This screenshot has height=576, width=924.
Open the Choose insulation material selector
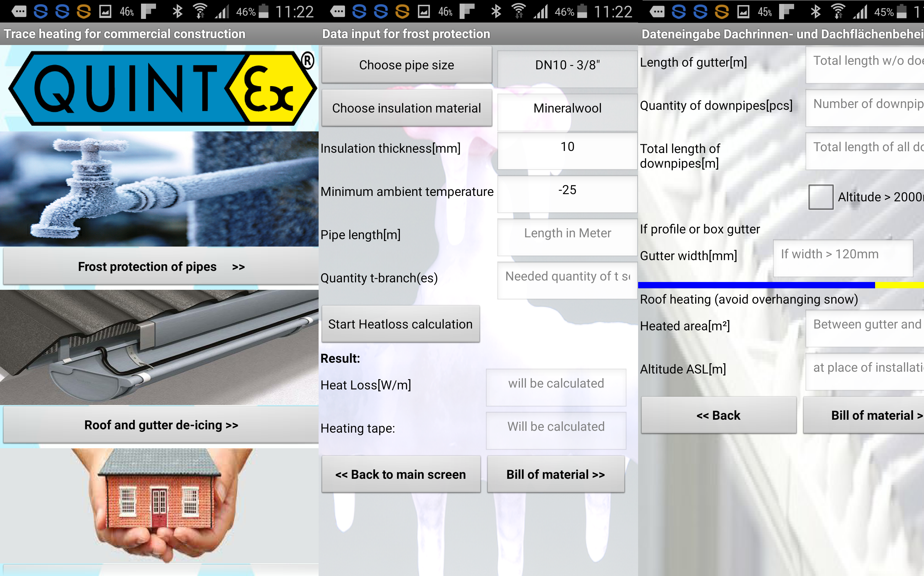[406, 108]
